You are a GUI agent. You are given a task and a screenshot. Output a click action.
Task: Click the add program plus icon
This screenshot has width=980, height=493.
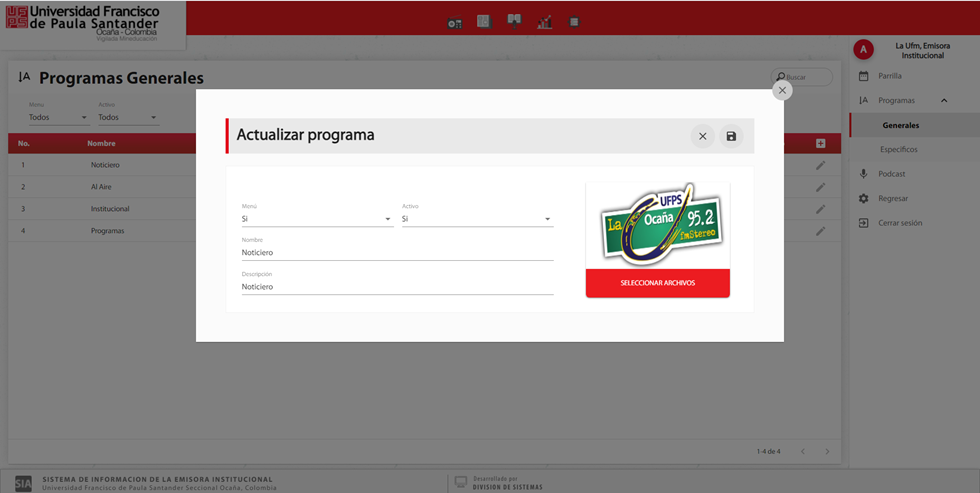tap(820, 144)
